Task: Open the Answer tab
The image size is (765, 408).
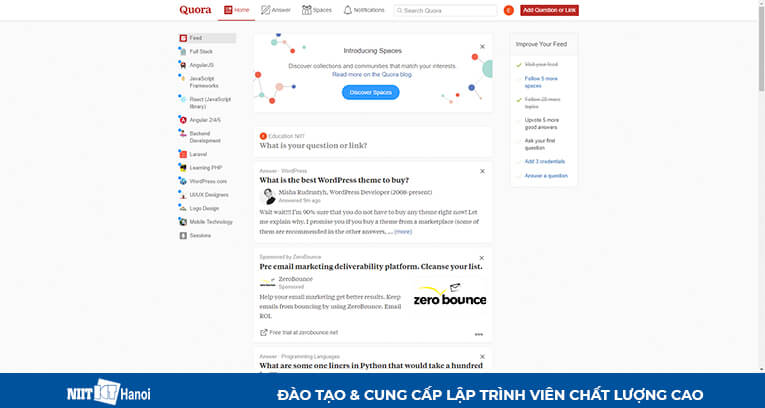Action: 276,10
